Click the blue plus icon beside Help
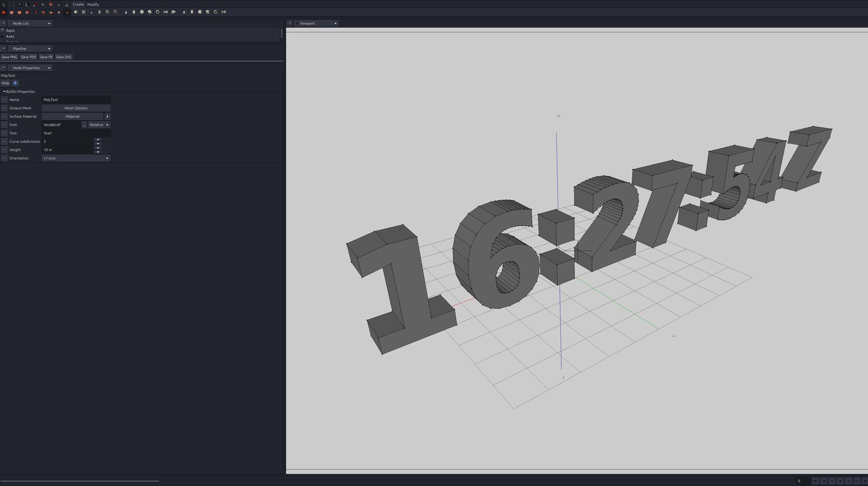 point(15,83)
